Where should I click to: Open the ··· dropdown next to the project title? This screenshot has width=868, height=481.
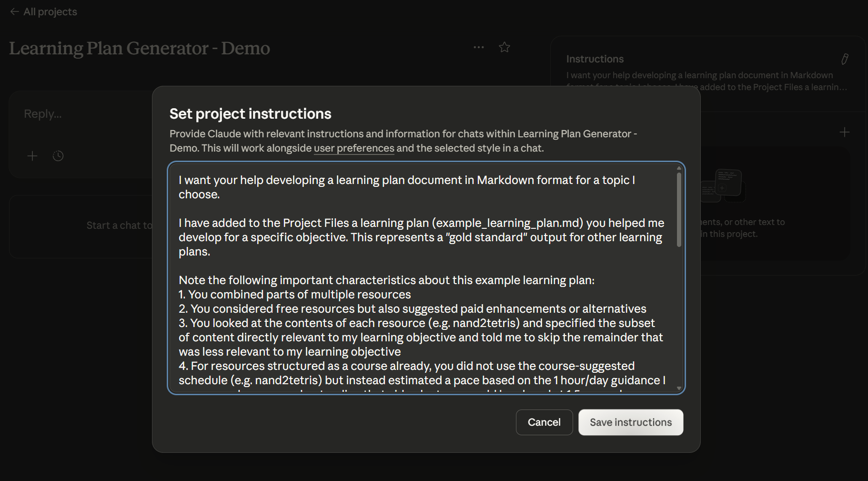tap(478, 47)
